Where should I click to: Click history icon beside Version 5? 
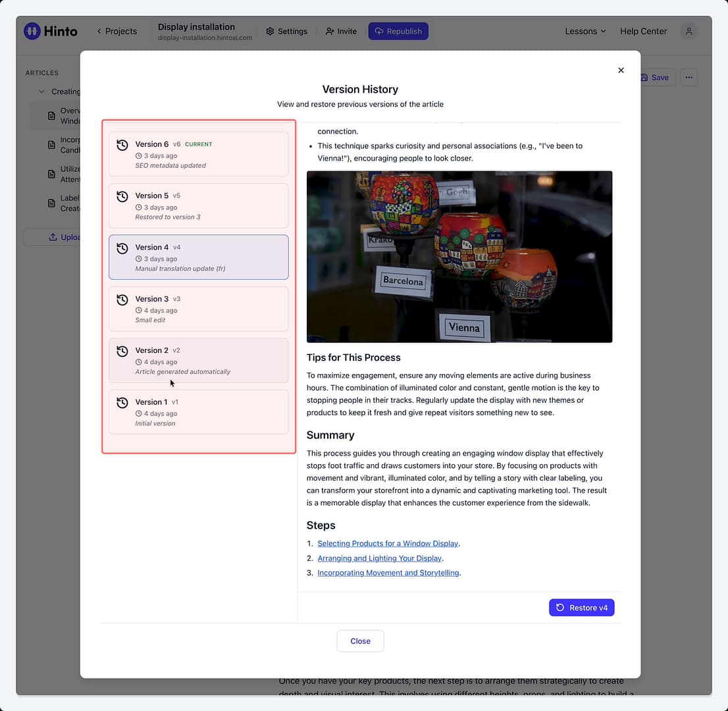(122, 196)
